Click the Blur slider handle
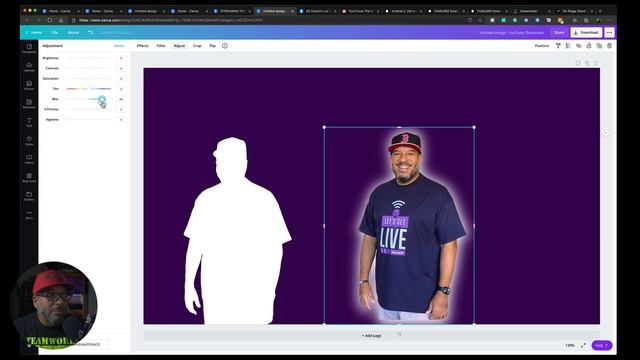The width and height of the screenshot is (640, 360). tap(102, 99)
